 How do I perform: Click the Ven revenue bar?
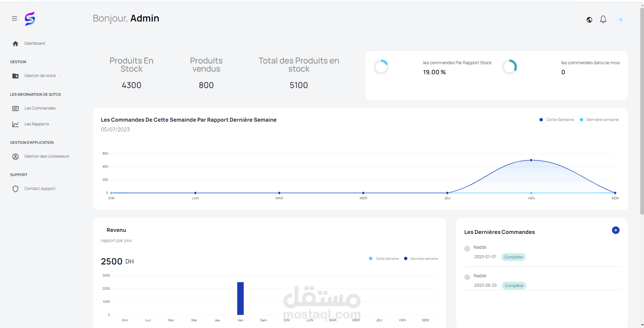click(240, 298)
